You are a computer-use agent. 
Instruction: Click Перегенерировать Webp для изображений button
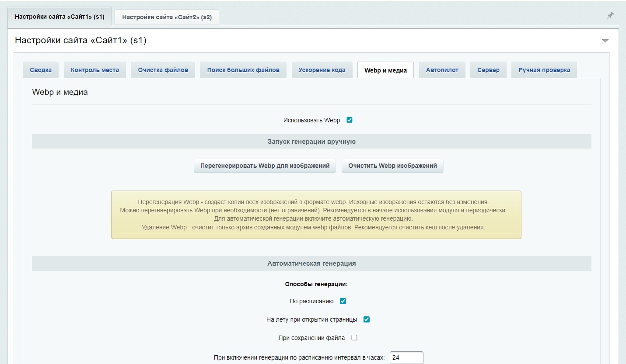[x=265, y=166]
